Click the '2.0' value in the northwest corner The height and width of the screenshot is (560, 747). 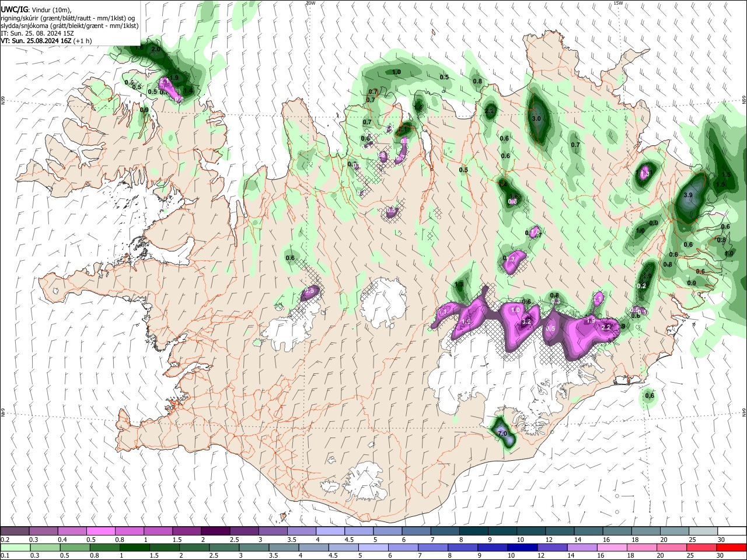point(156,50)
